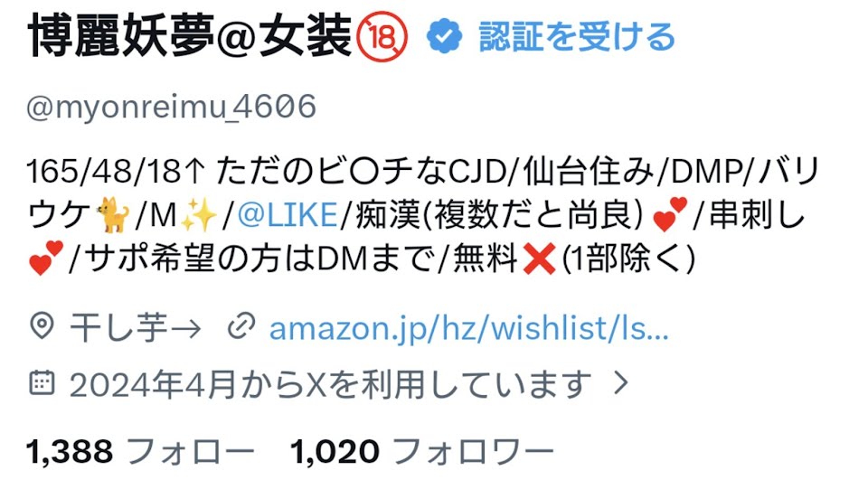Expand join date details with the chevron
The height and width of the screenshot is (480, 868).
point(622,382)
